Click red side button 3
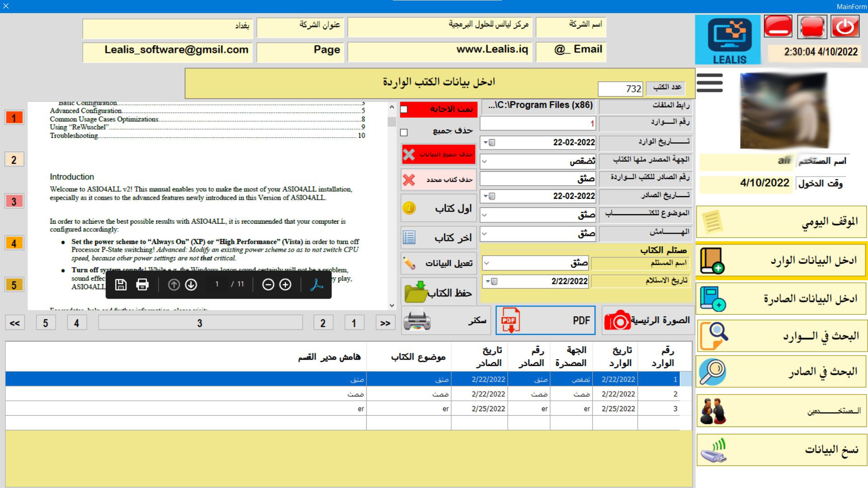868x488 pixels. coord(14,201)
